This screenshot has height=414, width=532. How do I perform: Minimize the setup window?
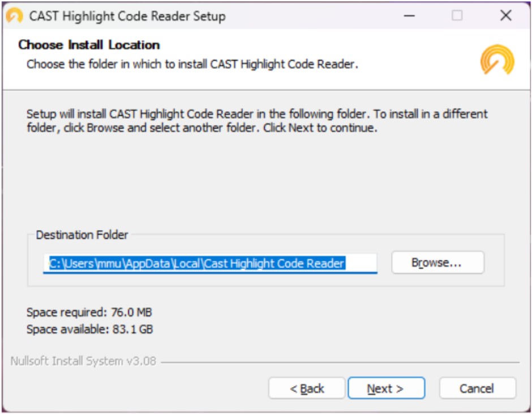pos(409,16)
